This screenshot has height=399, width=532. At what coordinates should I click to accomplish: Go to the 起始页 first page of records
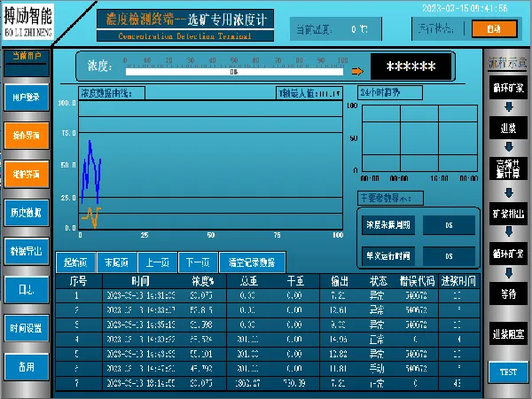(74, 262)
